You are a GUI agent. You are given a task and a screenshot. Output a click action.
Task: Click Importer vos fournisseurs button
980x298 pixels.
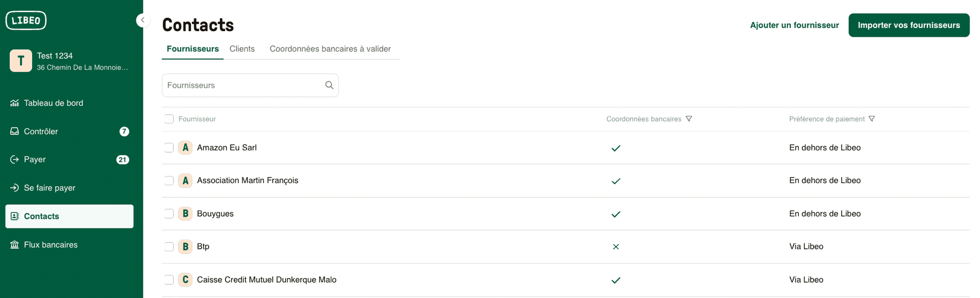point(909,25)
